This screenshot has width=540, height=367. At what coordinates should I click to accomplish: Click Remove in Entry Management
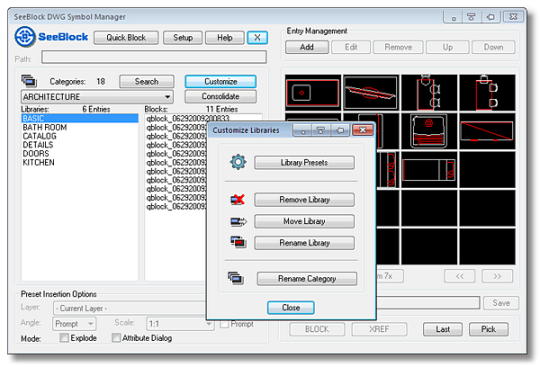coord(398,47)
